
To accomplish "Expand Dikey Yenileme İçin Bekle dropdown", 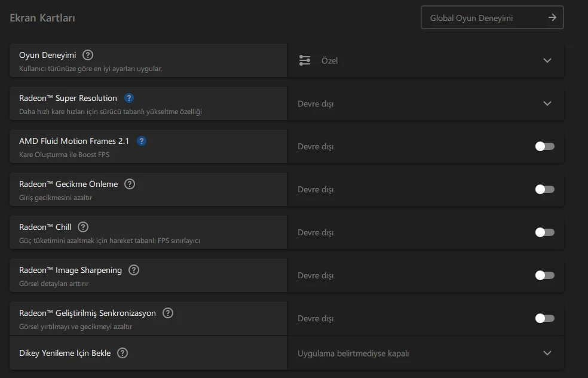I will point(547,353).
